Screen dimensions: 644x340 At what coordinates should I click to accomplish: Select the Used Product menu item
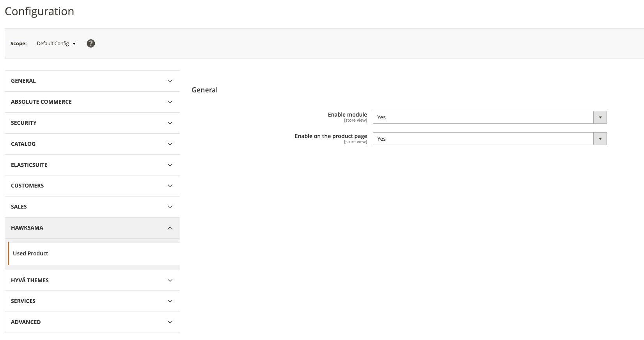point(30,253)
